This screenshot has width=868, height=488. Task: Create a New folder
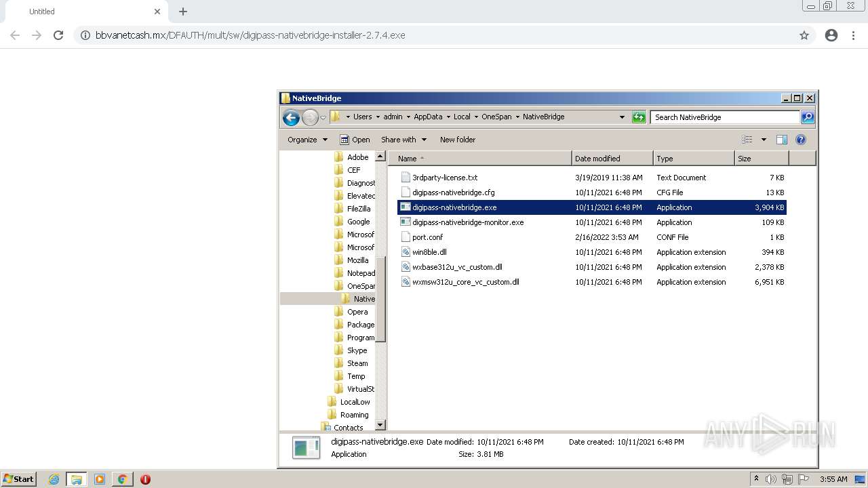(x=458, y=140)
